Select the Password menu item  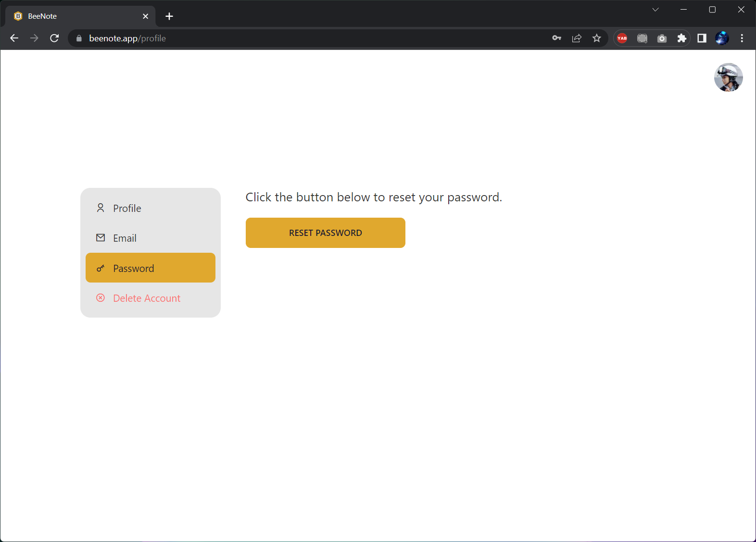tap(150, 268)
